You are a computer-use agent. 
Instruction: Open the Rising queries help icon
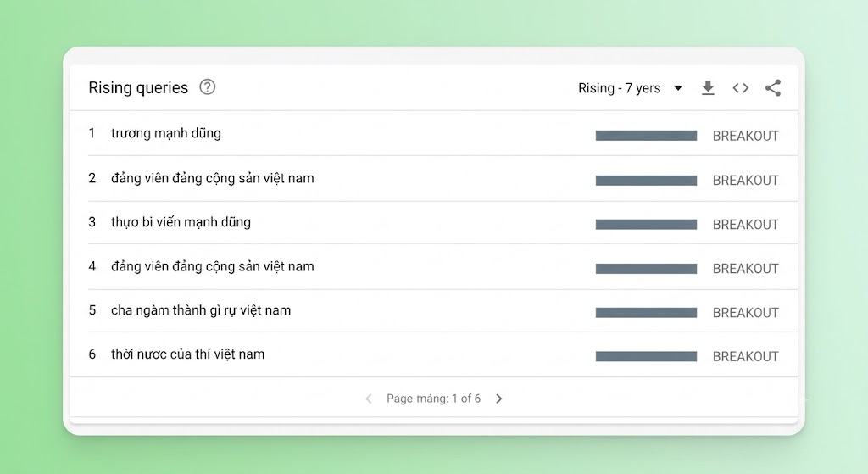(208, 87)
